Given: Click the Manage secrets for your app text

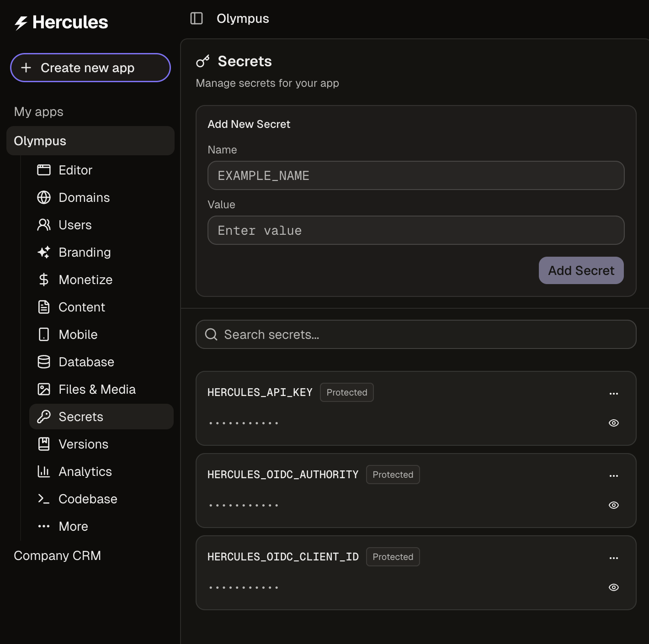Looking at the screenshot, I should [267, 83].
